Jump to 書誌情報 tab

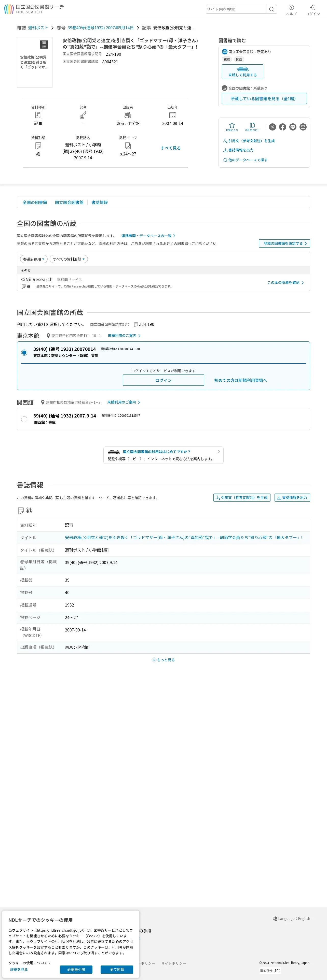[x=99, y=203]
